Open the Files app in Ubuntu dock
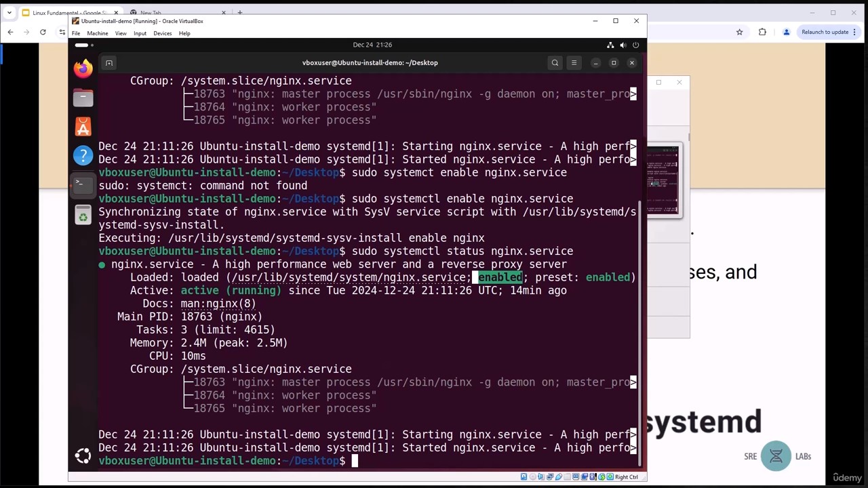 tap(83, 98)
